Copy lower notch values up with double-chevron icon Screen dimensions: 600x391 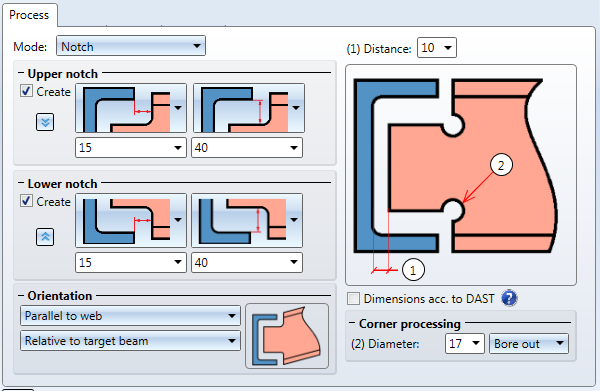[x=45, y=237]
